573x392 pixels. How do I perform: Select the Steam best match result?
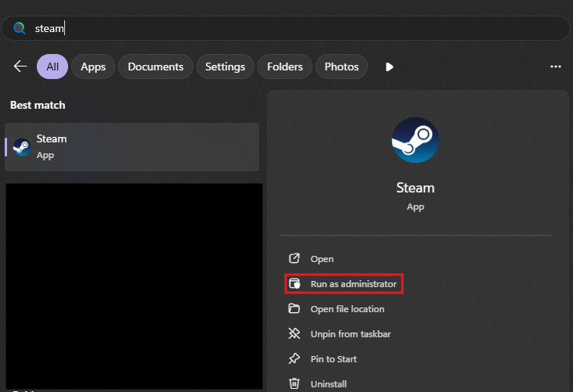[x=132, y=146]
